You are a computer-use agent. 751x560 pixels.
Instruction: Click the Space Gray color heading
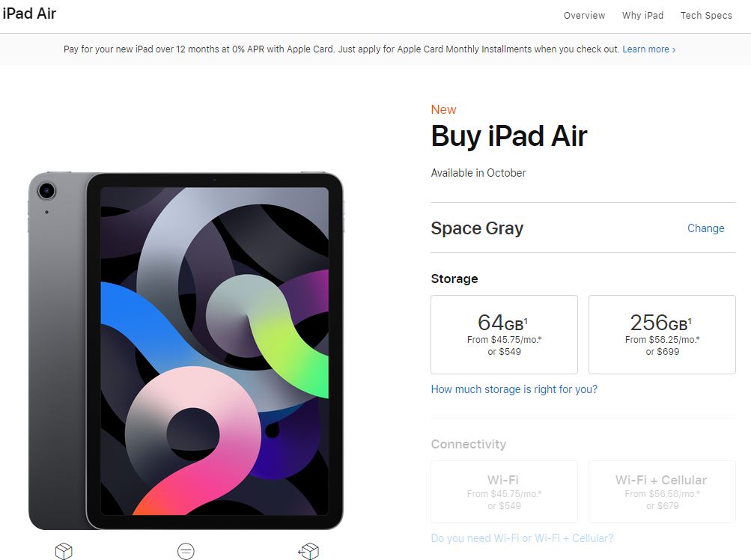[477, 228]
